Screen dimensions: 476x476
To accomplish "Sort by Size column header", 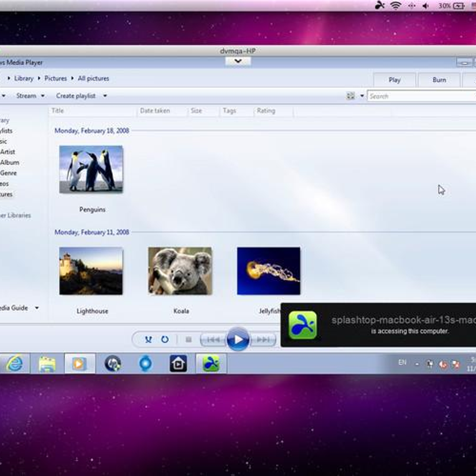I will (x=204, y=111).
